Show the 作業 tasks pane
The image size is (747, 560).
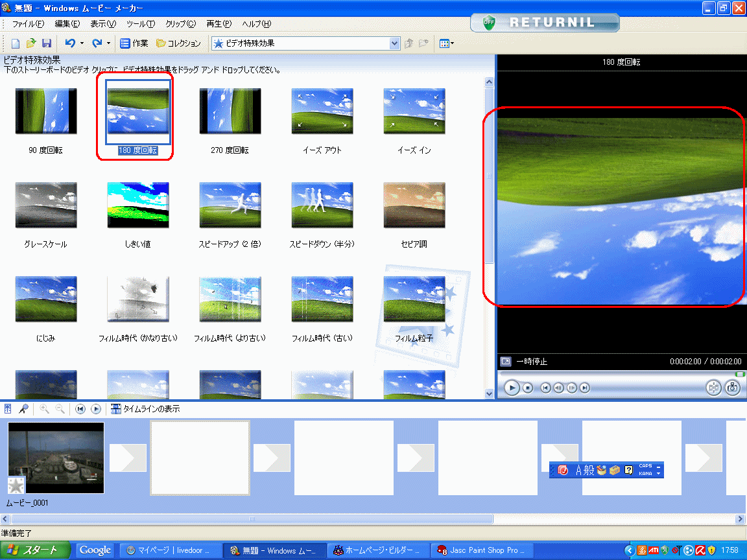click(x=134, y=43)
